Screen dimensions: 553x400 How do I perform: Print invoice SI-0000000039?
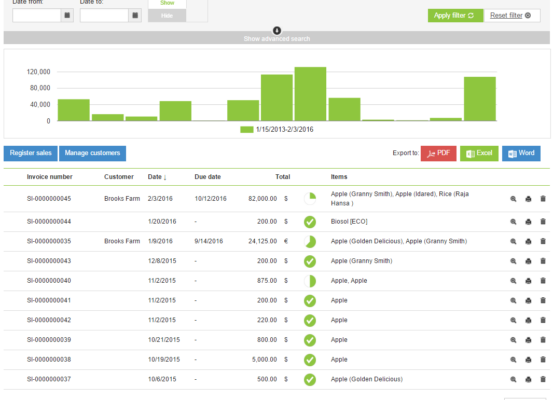click(528, 340)
